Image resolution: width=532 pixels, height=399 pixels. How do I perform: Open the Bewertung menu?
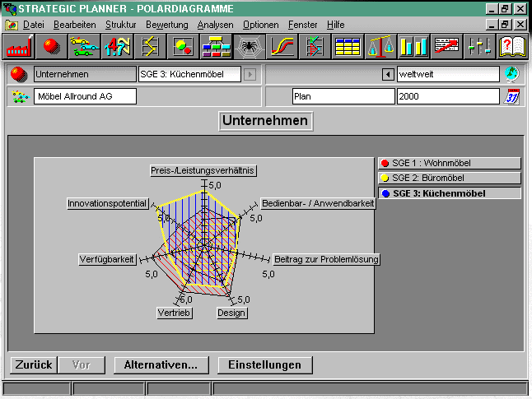click(167, 25)
